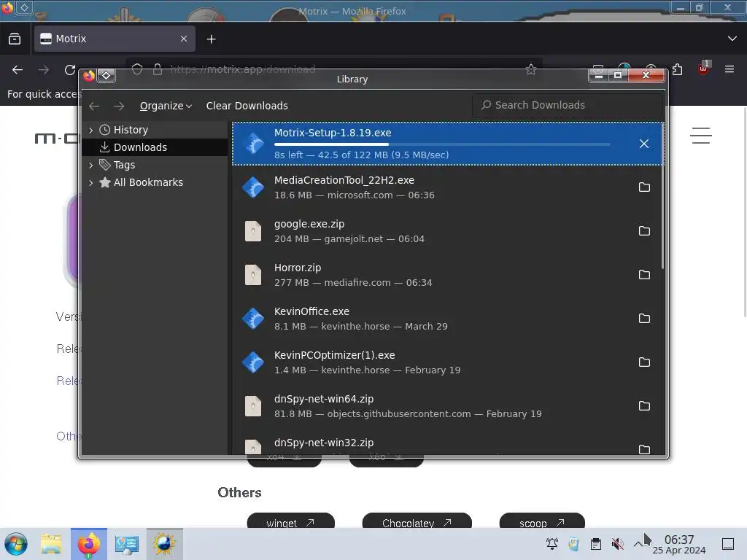Open containing folder for Horror.zip
This screenshot has width=747, height=560.
(644, 275)
